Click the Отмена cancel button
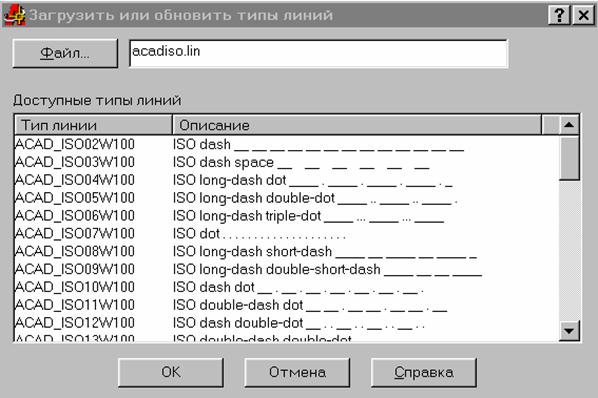This screenshot has height=398, width=598. click(297, 372)
